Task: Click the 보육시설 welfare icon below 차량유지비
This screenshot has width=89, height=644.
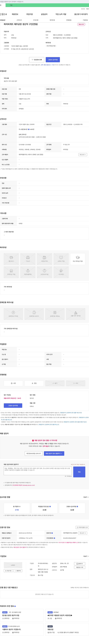Action: tap(44, 272)
